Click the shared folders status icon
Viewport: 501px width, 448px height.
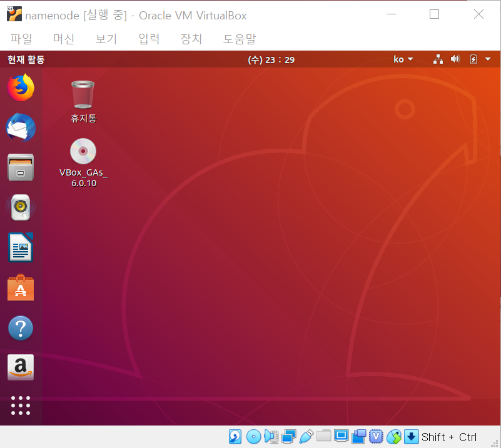323,436
